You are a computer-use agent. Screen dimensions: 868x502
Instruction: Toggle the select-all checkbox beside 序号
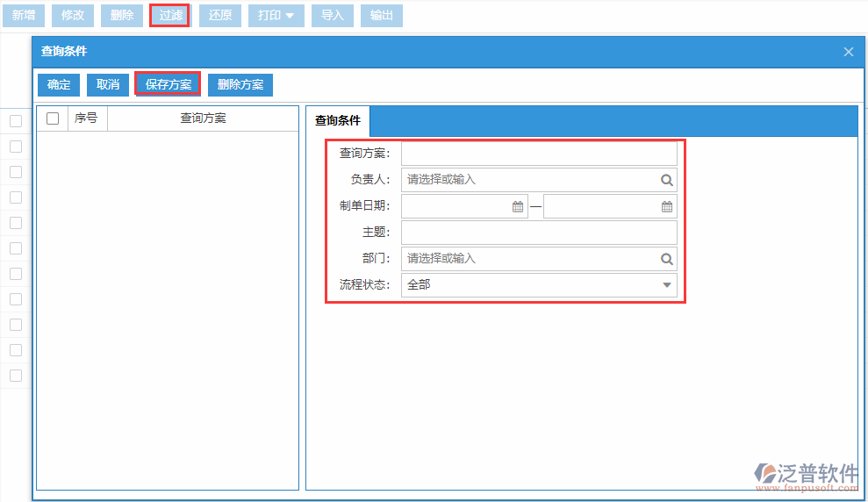click(53, 118)
